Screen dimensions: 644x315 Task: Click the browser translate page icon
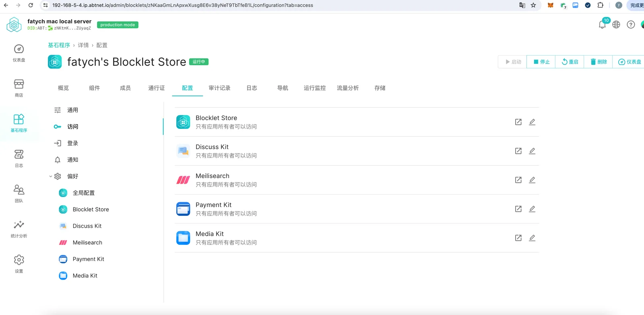click(x=522, y=5)
